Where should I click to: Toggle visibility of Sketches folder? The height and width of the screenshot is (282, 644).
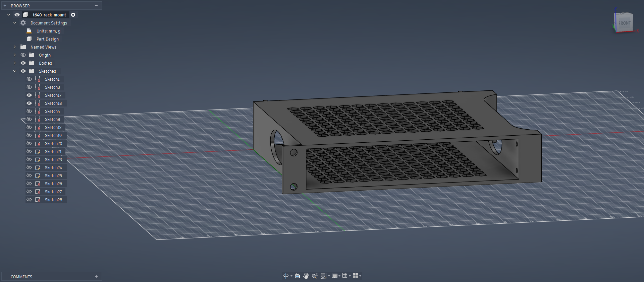pyautogui.click(x=23, y=71)
